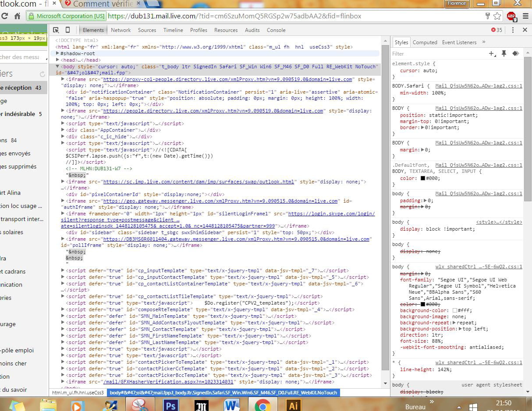Open the Resources tab

pos(226,30)
